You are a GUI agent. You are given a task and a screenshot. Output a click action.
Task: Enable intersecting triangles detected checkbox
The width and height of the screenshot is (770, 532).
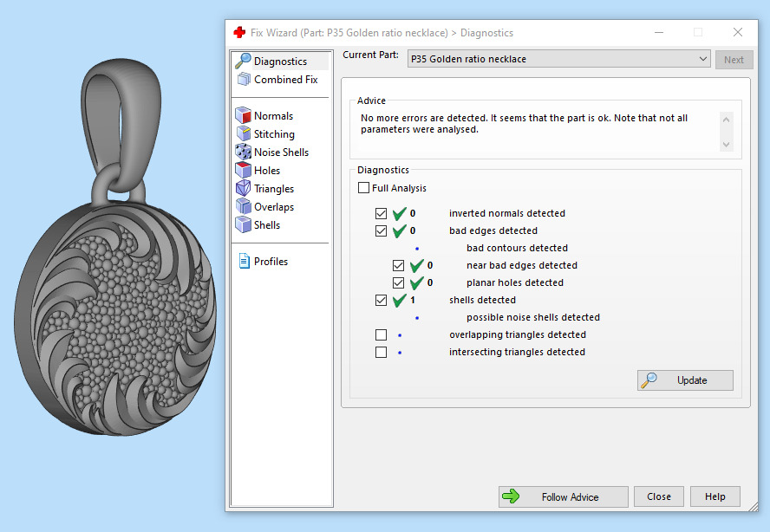pos(381,352)
